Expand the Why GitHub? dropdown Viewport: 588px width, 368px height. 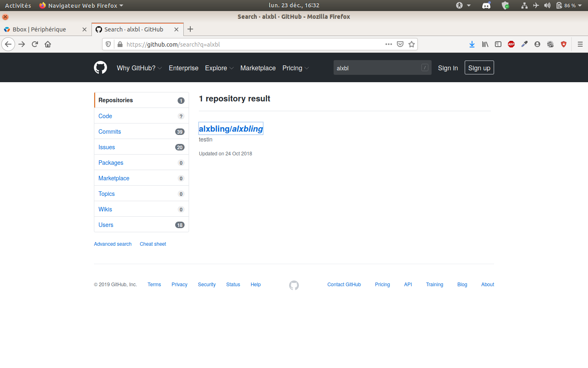[x=139, y=68]
